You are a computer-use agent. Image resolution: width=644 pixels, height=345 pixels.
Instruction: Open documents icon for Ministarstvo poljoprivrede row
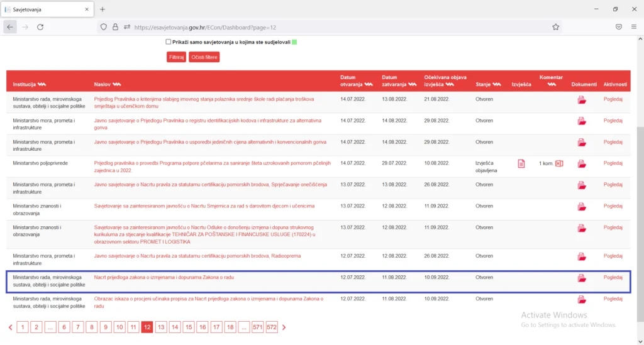(x=582, y=164)
